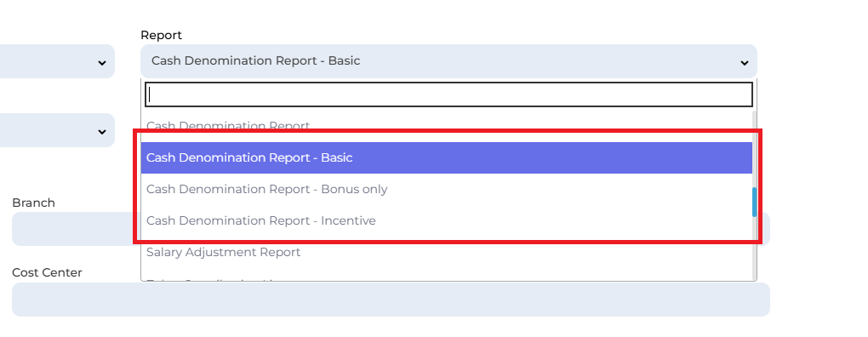Focus the search box inside the Report list
The image size is (868, 337).
point(448,94)
